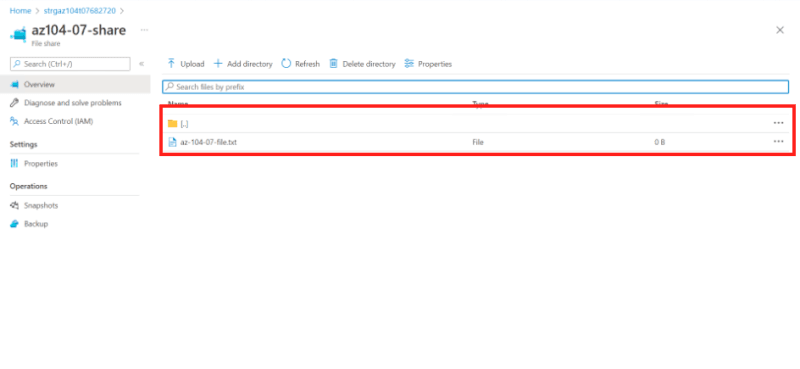The width and height of the screenshot is (800, 369).
Task: Click the Upload button label
Action: 192,64
